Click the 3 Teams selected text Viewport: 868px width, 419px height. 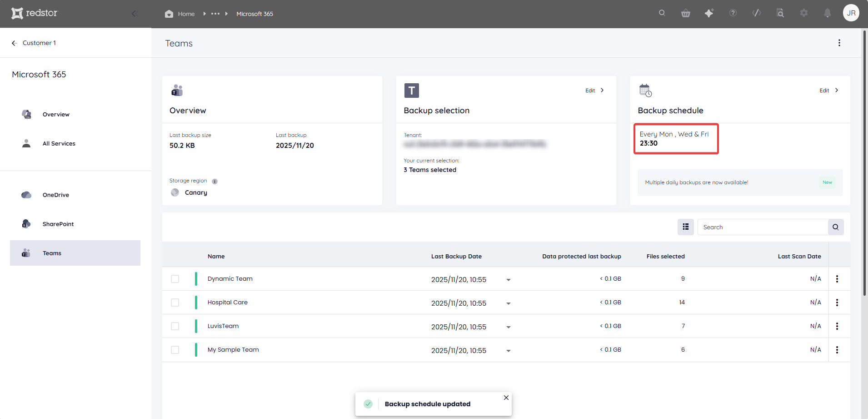[x=430, y=170]
